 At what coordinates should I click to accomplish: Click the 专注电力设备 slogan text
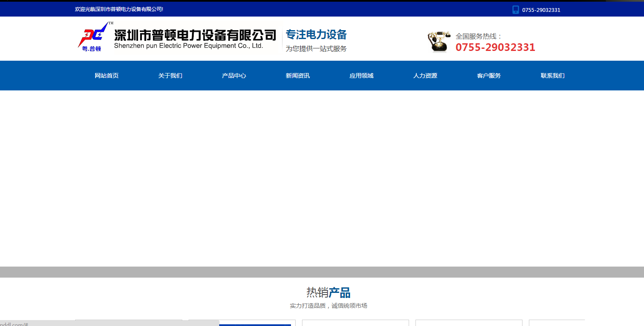316,35
